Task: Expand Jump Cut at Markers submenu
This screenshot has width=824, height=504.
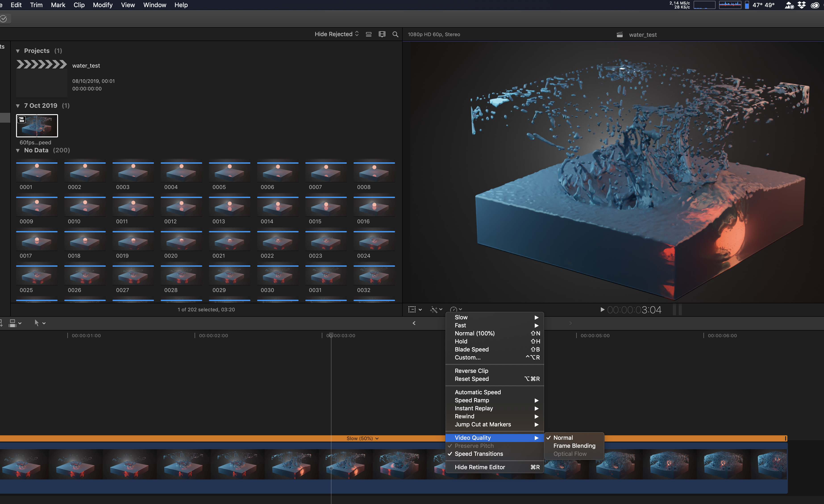Action: [495, 424]
